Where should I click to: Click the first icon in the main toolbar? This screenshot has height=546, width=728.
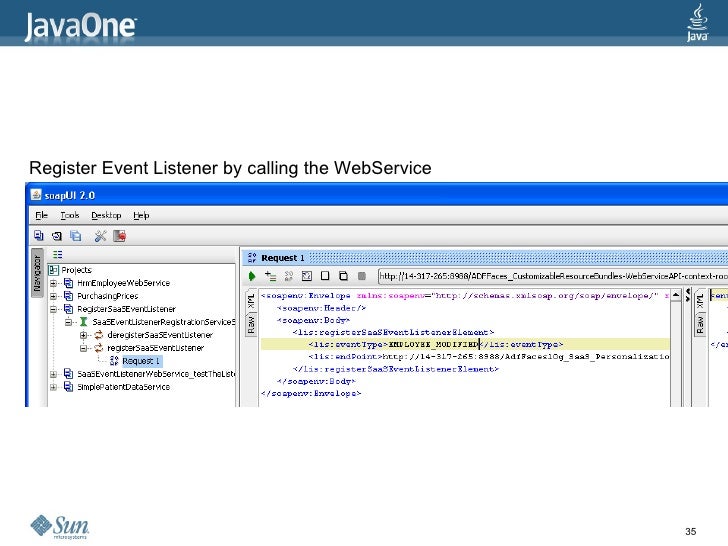(37, 237)
